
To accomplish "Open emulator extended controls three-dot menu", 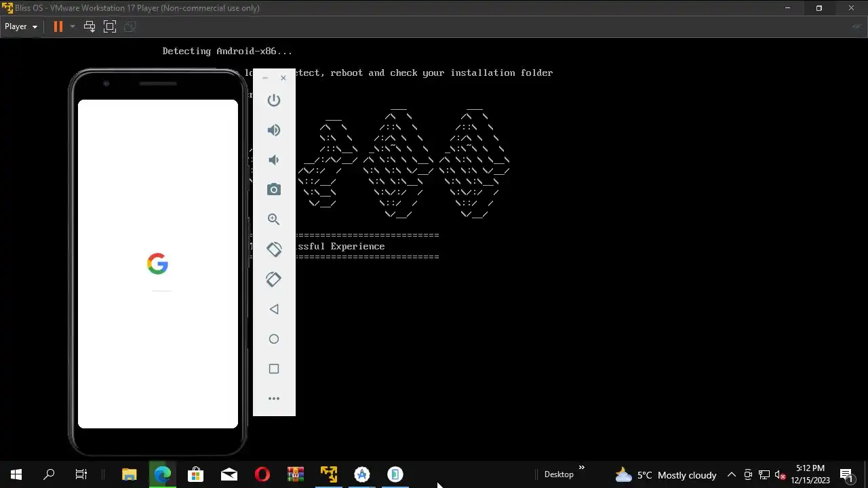I will (274, 399).
